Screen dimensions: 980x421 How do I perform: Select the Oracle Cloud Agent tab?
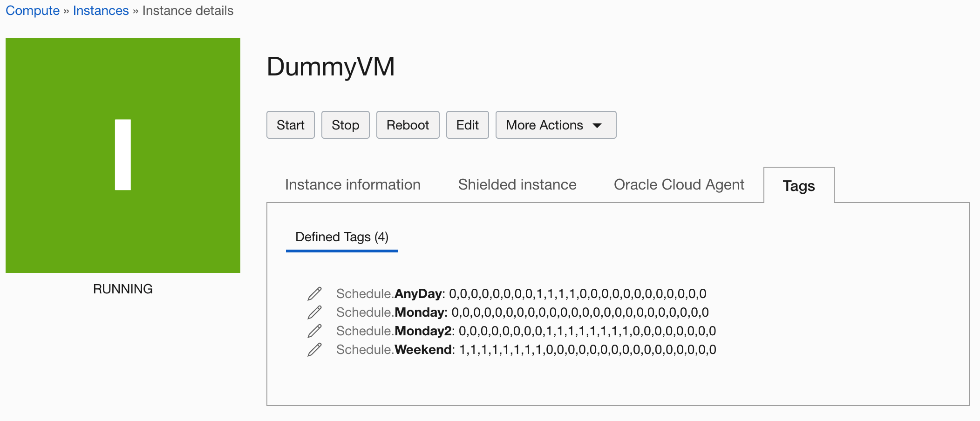tap(680, 184)
